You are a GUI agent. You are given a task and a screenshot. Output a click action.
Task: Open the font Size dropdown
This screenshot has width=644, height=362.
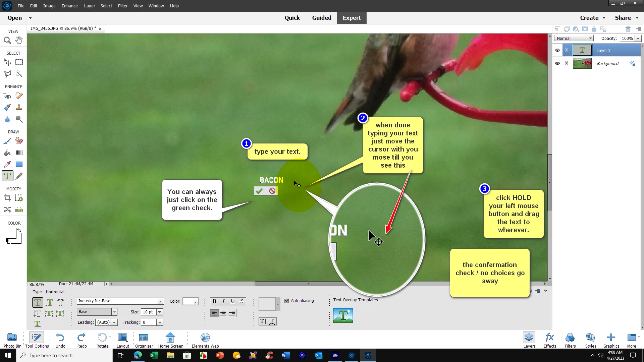(160, 312)
